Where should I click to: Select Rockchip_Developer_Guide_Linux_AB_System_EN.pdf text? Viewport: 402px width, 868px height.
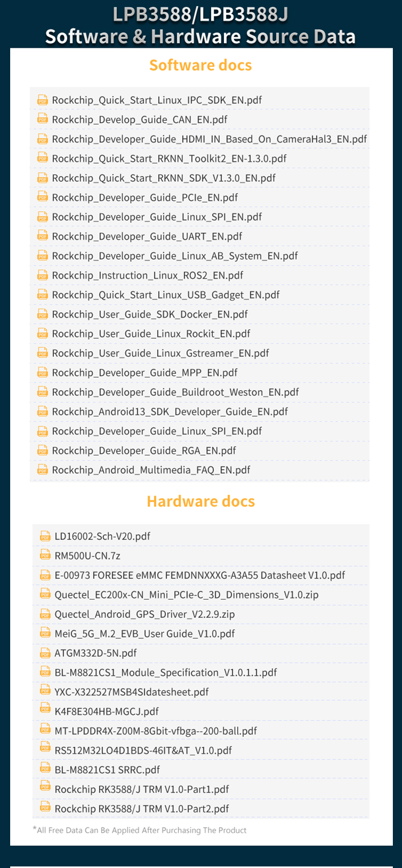coord(175,256)
